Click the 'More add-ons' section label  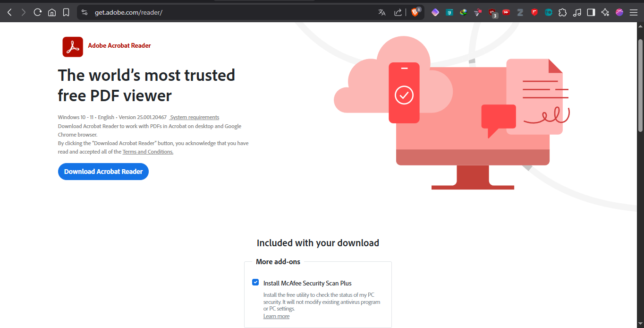pyautogui.click(x=278, y=261)
